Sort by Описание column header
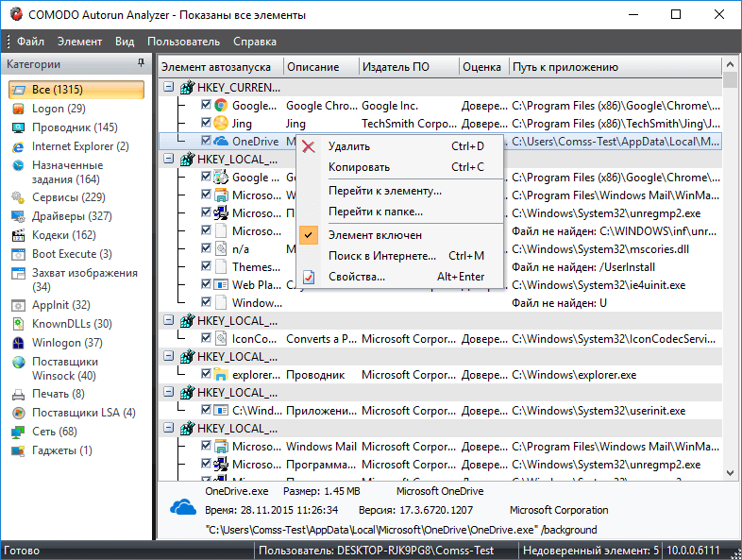The height and width of the screenshot is (560, 742). click(321, 67)
